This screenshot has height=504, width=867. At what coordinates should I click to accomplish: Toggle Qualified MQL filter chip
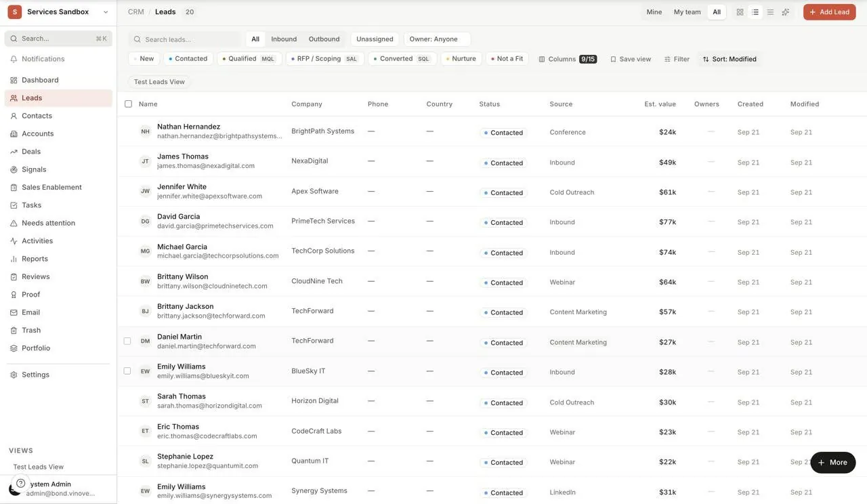point(249,59)
